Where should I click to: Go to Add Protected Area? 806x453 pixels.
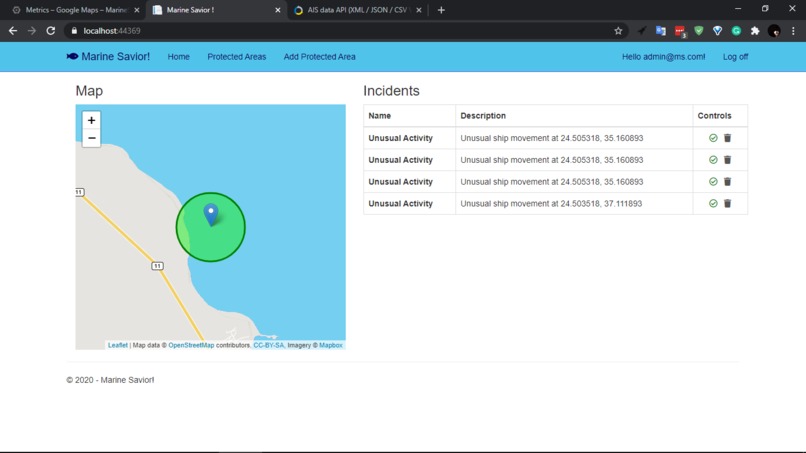(x=319, y=57)
